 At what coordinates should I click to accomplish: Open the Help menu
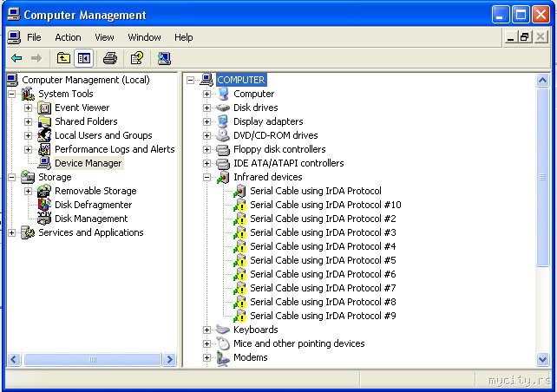(184, 37)
